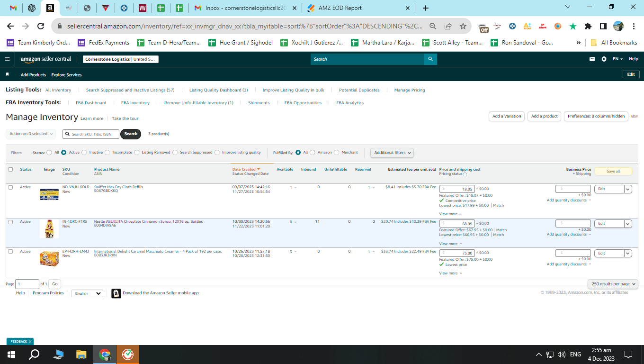644x364 pixels.
Task: Click the extension icon showing Off badge
Action: pos(483,27)
